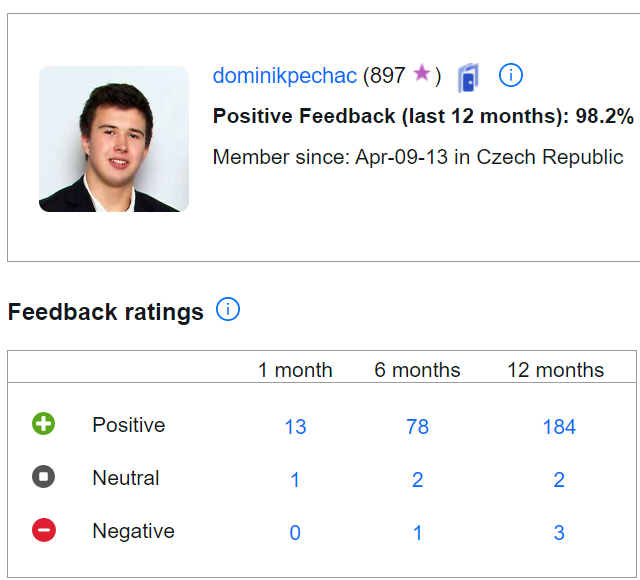Click the eBay store door icon
This screenshot has height=580, width=640.
click(x=468, y=77)
